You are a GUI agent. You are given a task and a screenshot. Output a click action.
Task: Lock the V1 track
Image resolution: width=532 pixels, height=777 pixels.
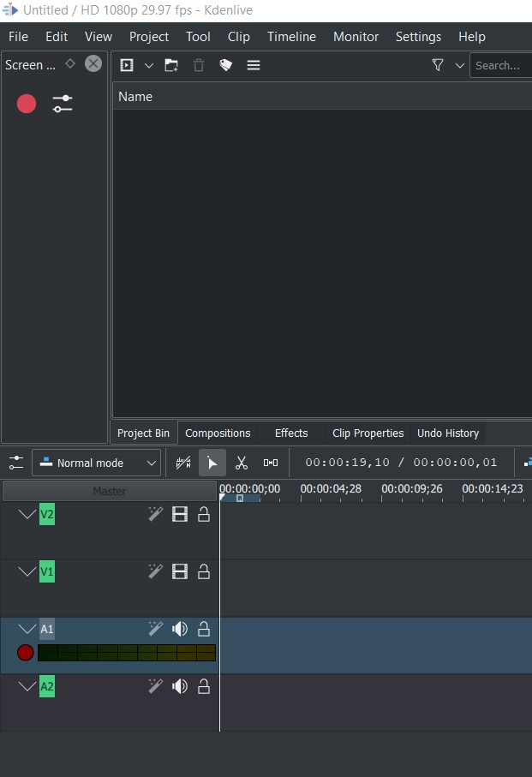pos(204,571)
